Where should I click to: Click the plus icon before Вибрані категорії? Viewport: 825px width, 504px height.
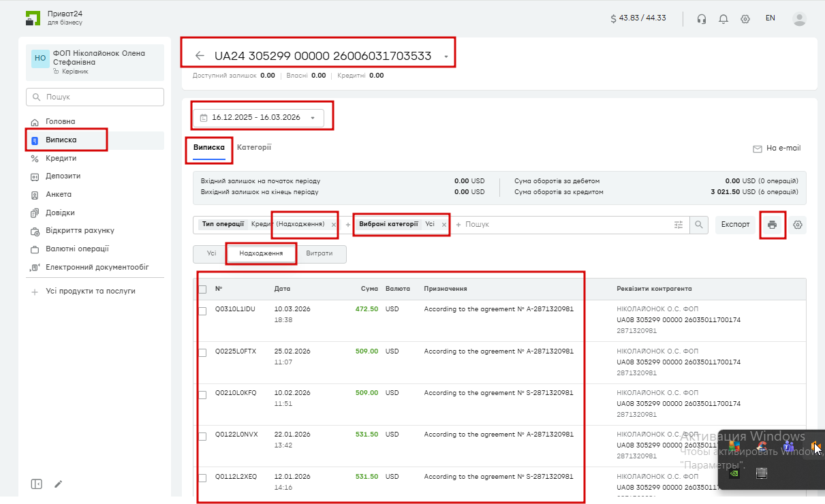click(348, 225)
